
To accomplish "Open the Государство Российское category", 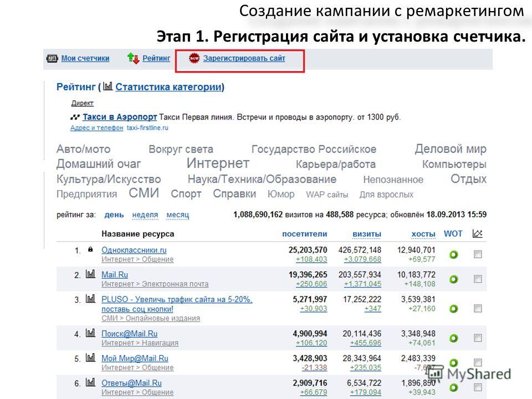I will coord(314,149).
